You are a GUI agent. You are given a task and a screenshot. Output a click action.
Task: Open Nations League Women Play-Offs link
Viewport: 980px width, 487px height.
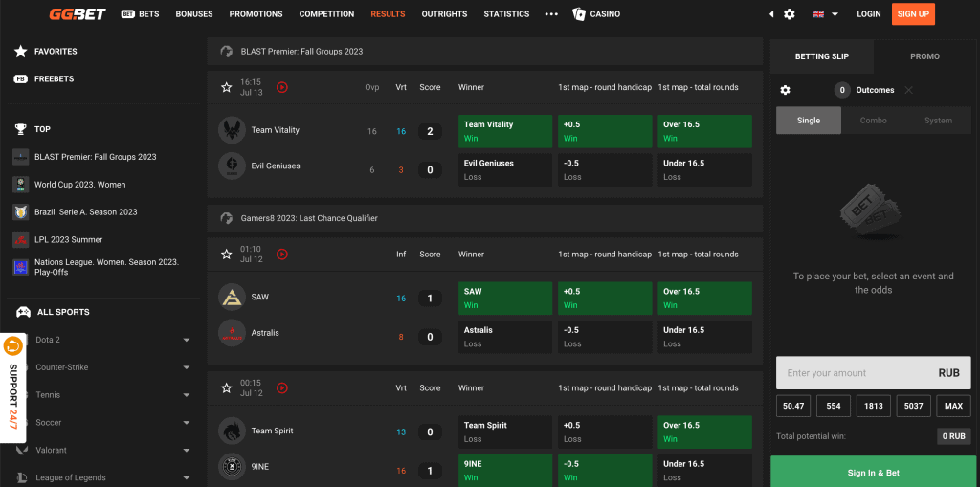[106, 267]
